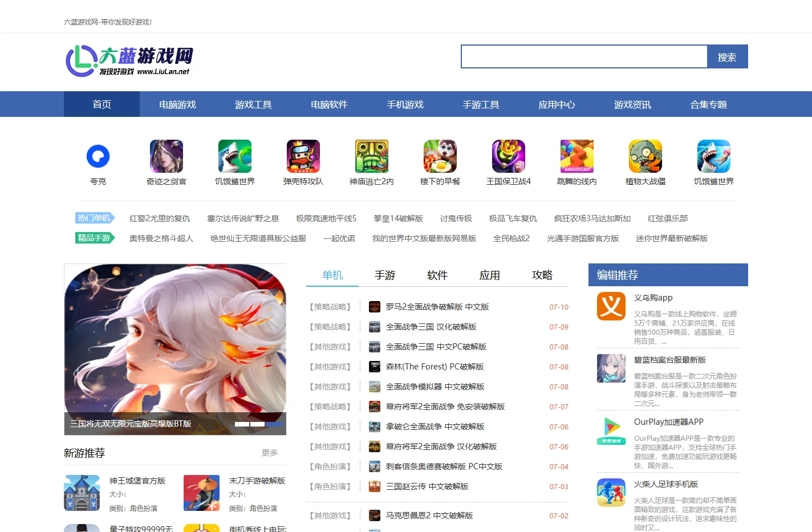
Task: Click the 六蓝游戏网 site logo
Action: tap(129, 61)
